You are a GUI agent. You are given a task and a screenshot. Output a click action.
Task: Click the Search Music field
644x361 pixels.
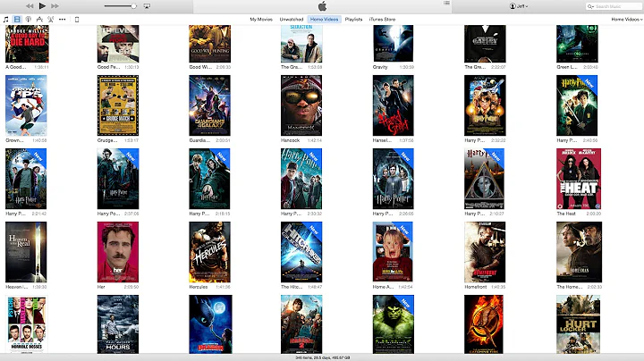614,6
